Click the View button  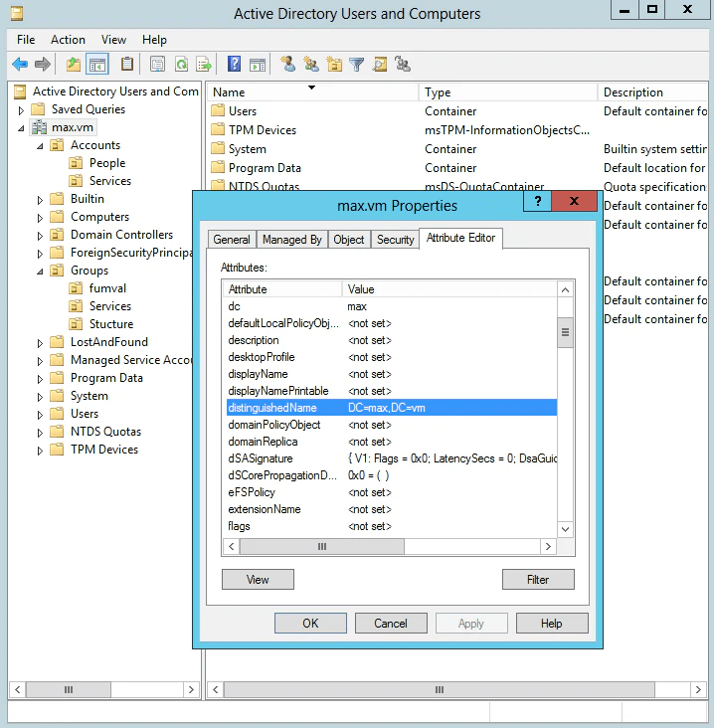coord(258,580)
